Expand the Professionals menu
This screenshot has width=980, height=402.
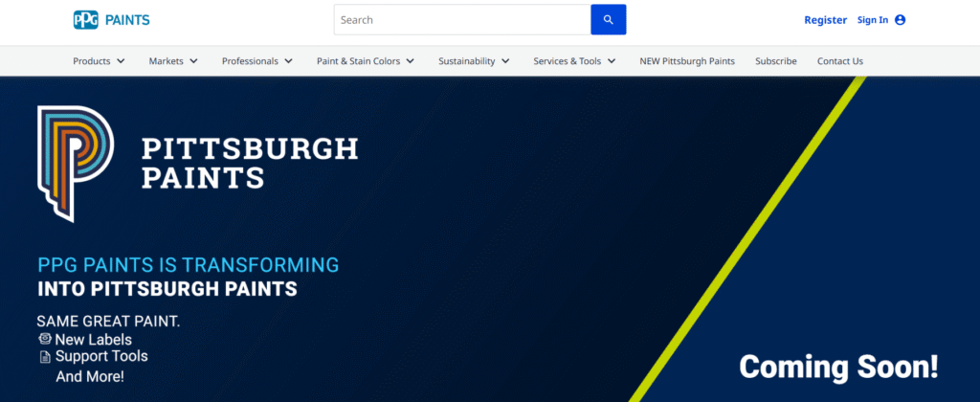[256, 61]
